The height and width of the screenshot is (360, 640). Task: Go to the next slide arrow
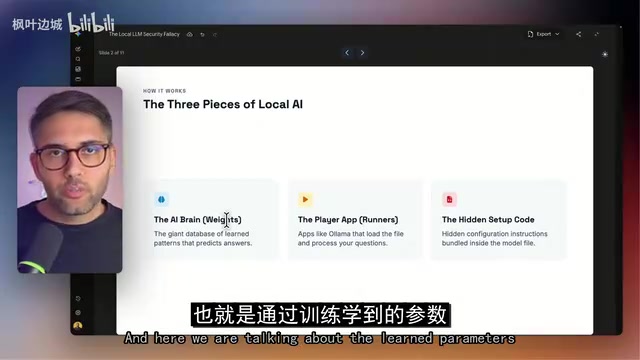362,53
